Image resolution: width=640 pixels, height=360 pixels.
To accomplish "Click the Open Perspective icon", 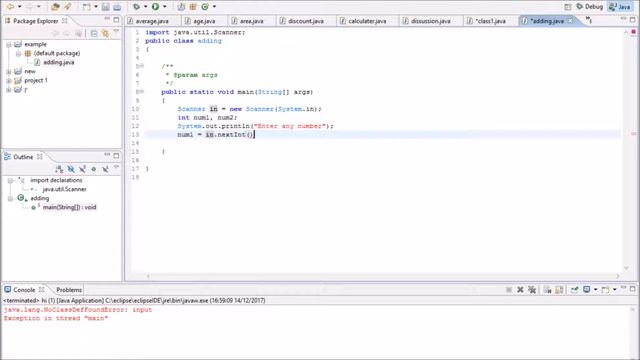I will [568, 7].
